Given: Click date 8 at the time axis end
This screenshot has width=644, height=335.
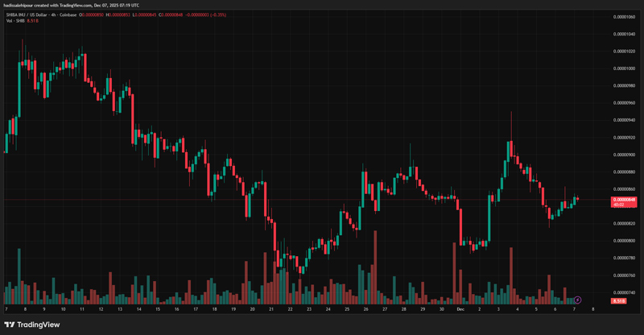Looking at the screenshot, I should click(x=593, y=308).
